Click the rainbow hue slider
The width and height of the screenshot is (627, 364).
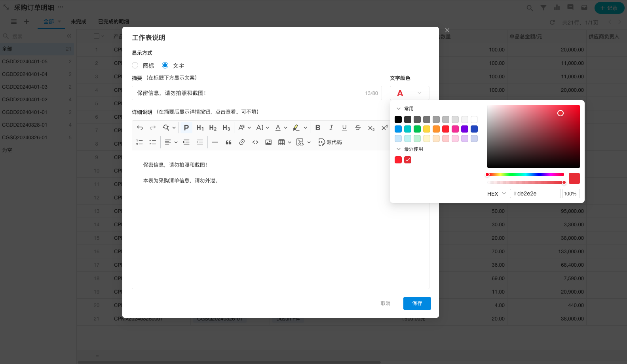click(x=526, y=174)
